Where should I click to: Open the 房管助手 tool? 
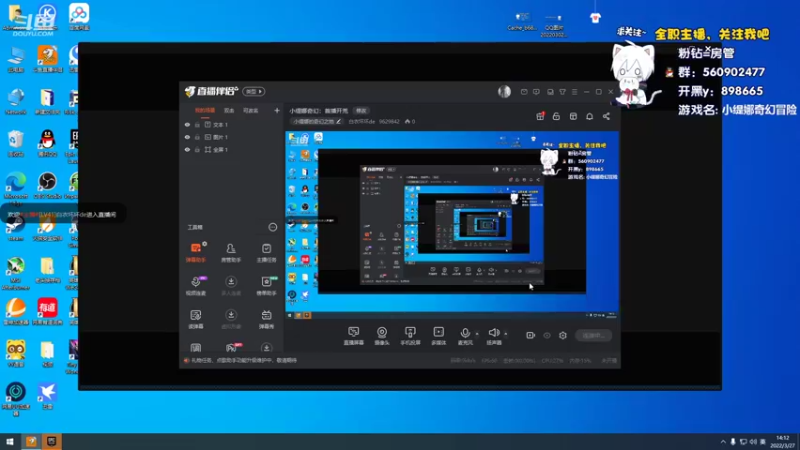click(x=231, y=252)
